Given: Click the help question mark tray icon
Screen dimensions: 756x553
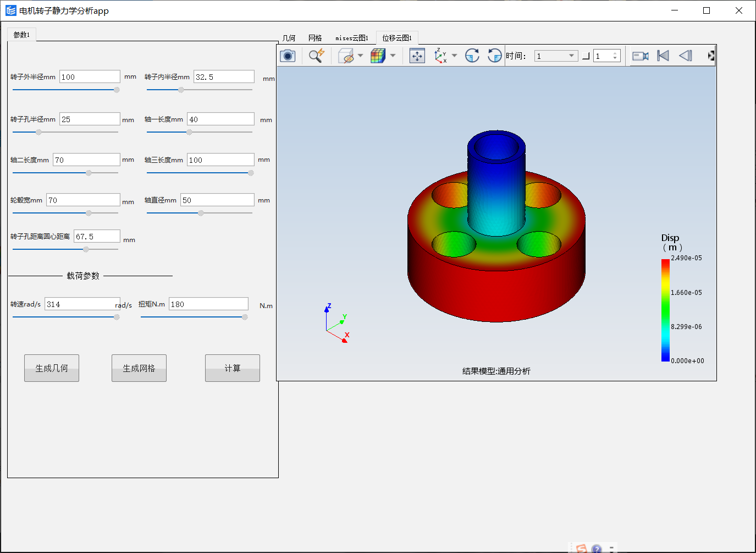Looking at the screenshot, I should click(x=597, y=549).
